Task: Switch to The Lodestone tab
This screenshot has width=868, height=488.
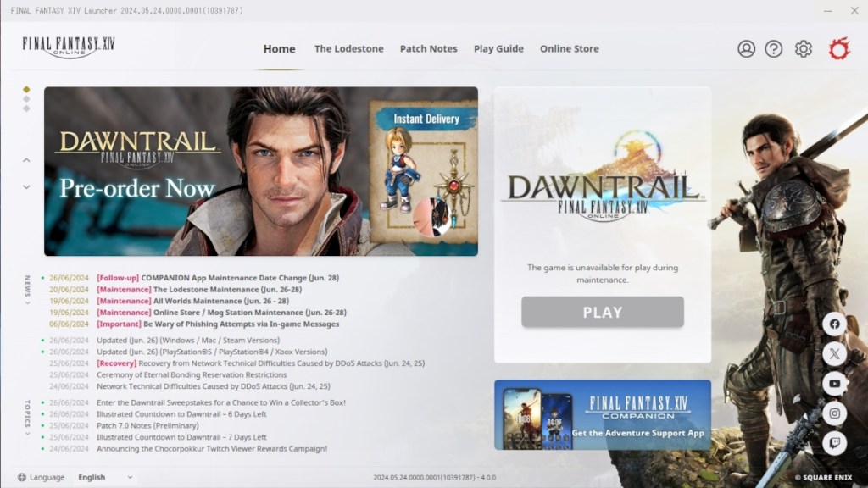Action: tap(349, 49)
